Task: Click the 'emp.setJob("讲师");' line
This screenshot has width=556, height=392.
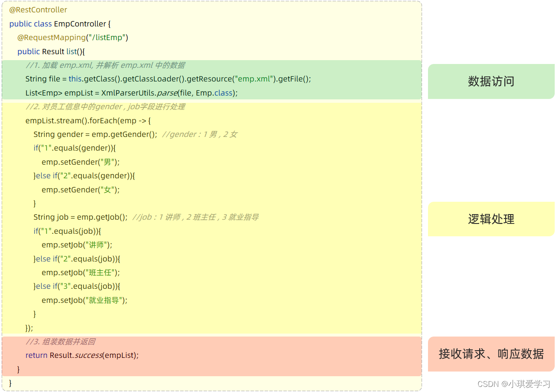Action: [x=77, y=245]
